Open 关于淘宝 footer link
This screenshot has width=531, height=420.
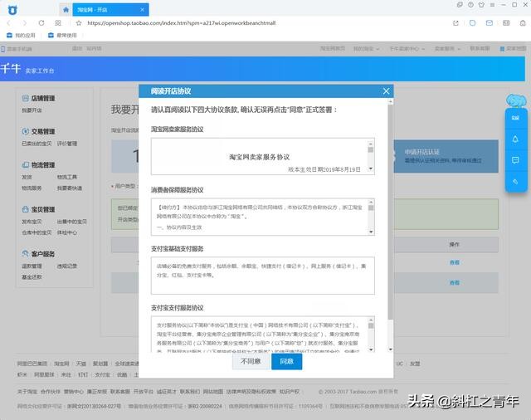pyautogui.click(x=27, y=392)
